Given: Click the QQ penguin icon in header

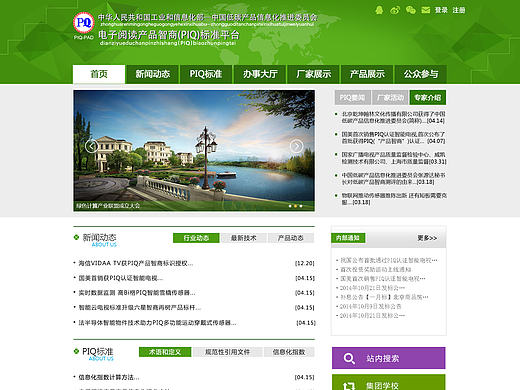Looking at the screenshot, I should click(379, 10).
